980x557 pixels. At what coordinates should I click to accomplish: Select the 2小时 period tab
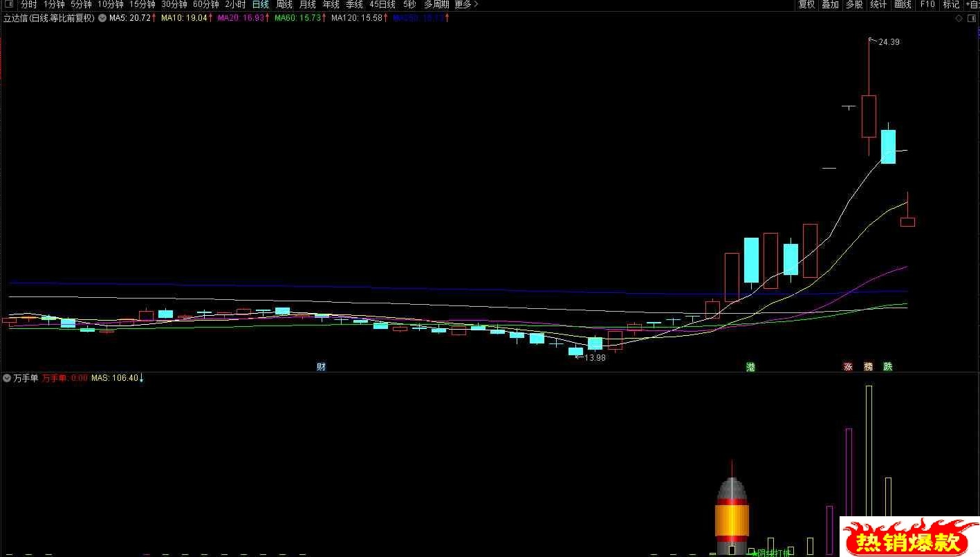[x=235, y=4]
